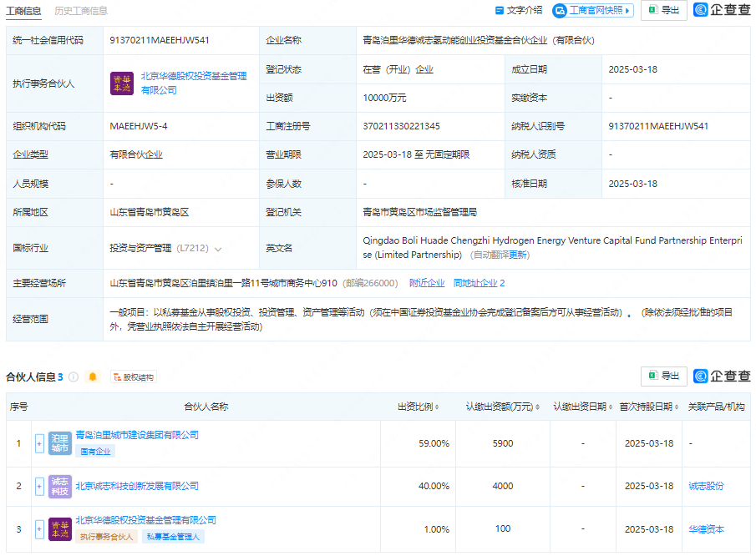Open 北京华德股权投资基金管理有限公司 in partner table
The image size is (756, 556).
point(145,520)
